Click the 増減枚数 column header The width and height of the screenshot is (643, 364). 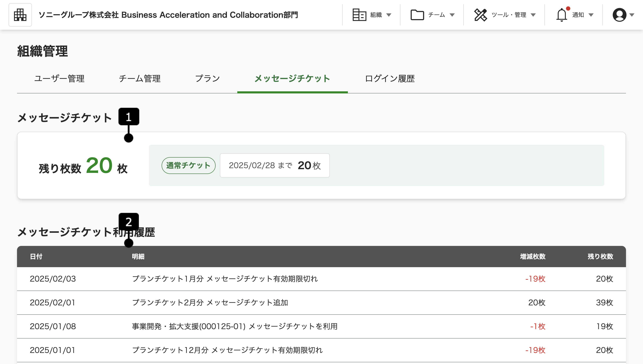(533, 257)
